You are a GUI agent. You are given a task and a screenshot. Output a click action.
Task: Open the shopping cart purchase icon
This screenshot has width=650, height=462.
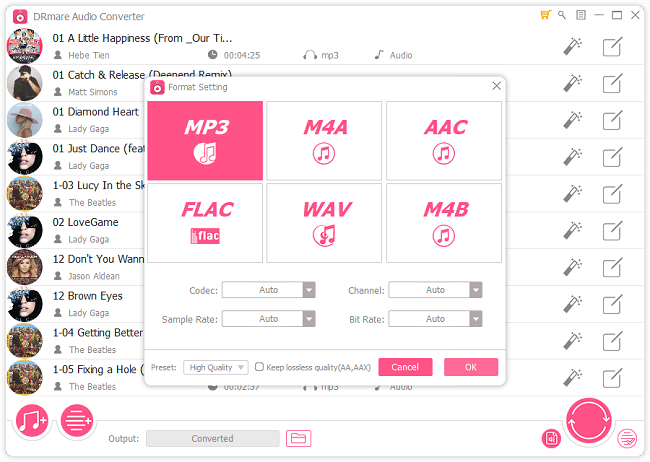tap(545, 16)
